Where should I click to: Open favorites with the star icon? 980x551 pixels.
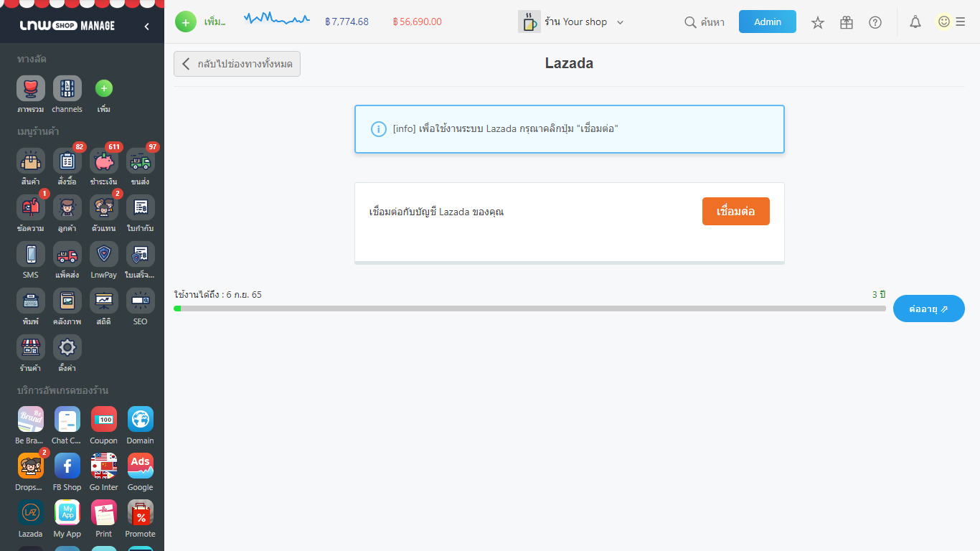point(818,22)
